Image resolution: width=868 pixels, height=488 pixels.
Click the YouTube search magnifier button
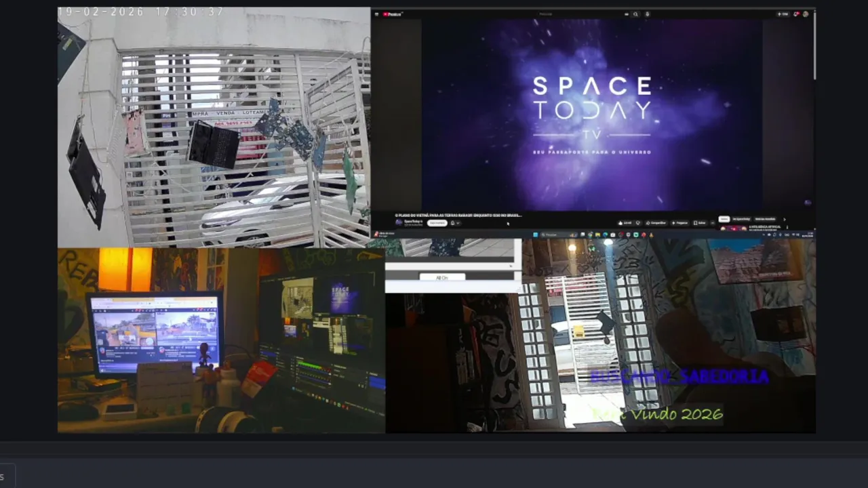[x=635, y=14]
